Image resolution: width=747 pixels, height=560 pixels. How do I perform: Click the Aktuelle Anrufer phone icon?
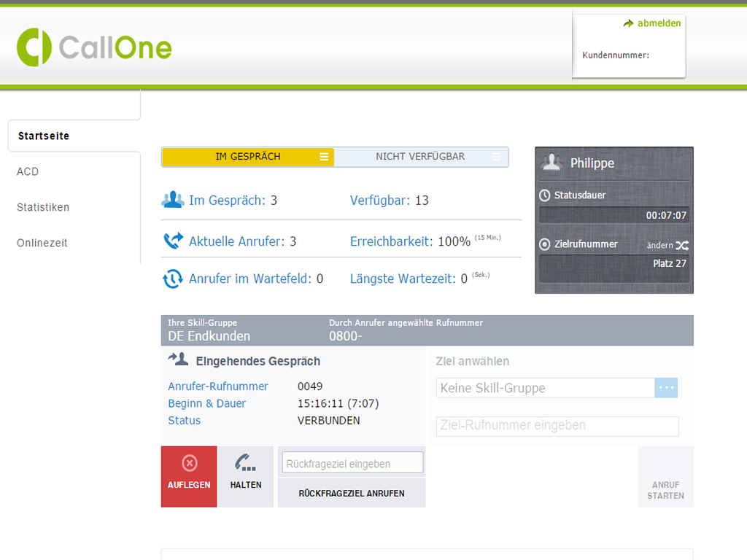[173, 241]
